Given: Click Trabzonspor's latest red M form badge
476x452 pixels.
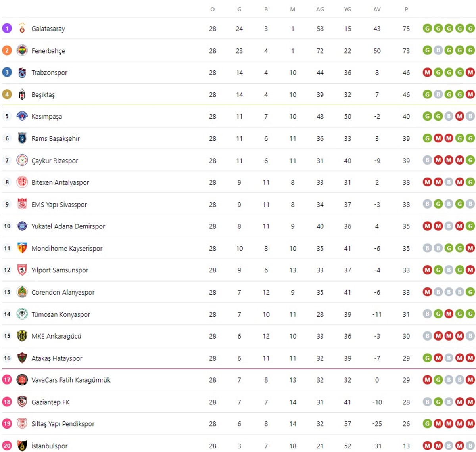Looking at the screenshot, I should point(470,72).
